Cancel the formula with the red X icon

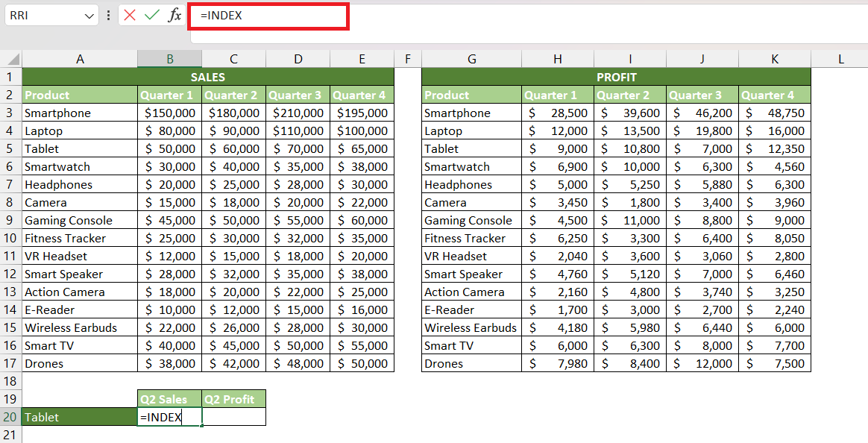(x=130, y=15)
